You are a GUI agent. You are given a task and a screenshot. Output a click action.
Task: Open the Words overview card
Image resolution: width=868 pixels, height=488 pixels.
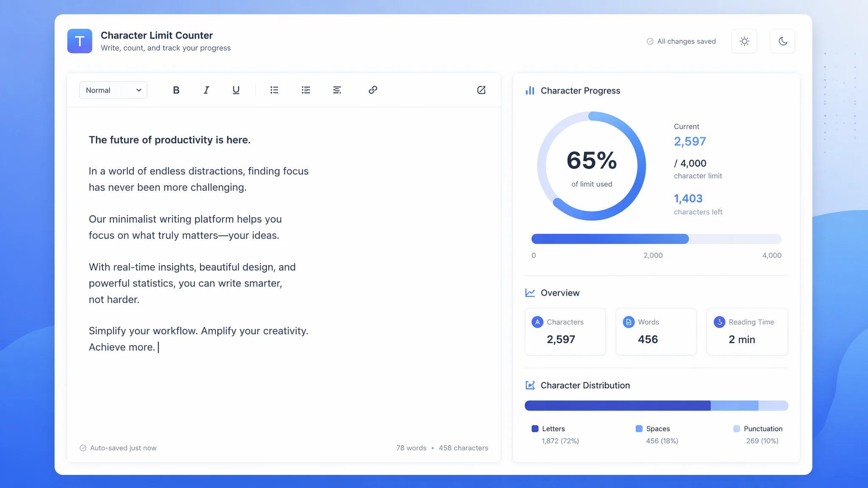[656, 332]
